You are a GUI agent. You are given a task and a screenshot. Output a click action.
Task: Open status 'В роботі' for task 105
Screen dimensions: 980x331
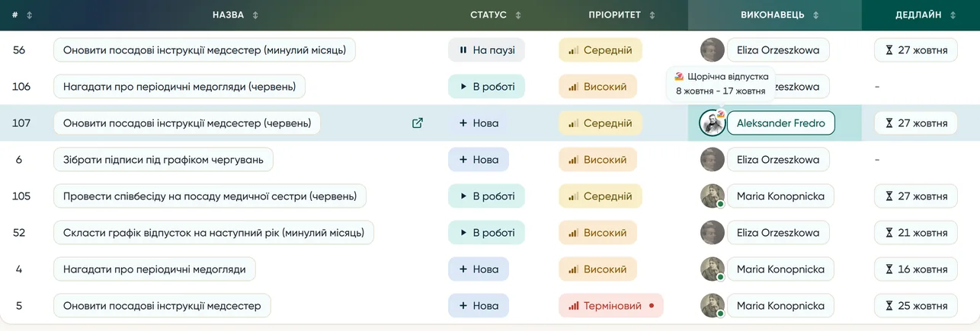click(486, 196)
